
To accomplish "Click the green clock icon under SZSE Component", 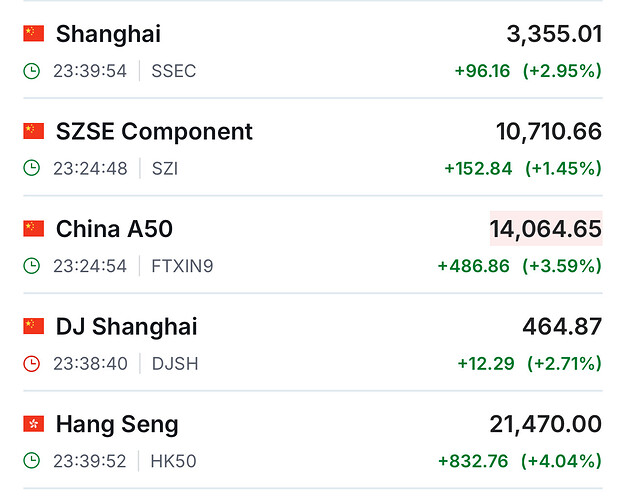I will click(32, 168).
